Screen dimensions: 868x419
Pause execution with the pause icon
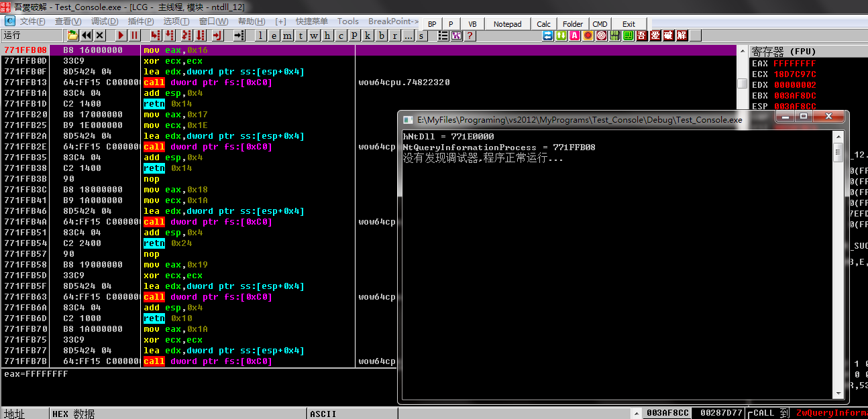133,35
